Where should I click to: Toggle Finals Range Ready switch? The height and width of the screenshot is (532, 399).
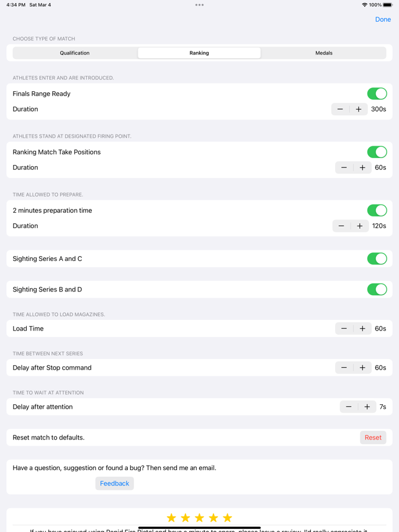click(377, 94)
